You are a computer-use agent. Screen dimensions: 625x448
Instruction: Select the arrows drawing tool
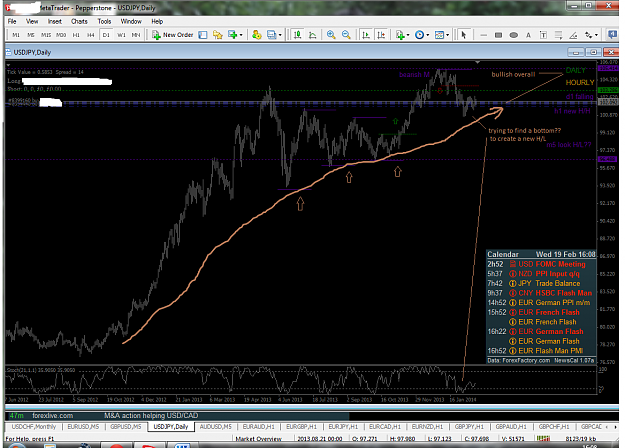click(x=588, y=35)
